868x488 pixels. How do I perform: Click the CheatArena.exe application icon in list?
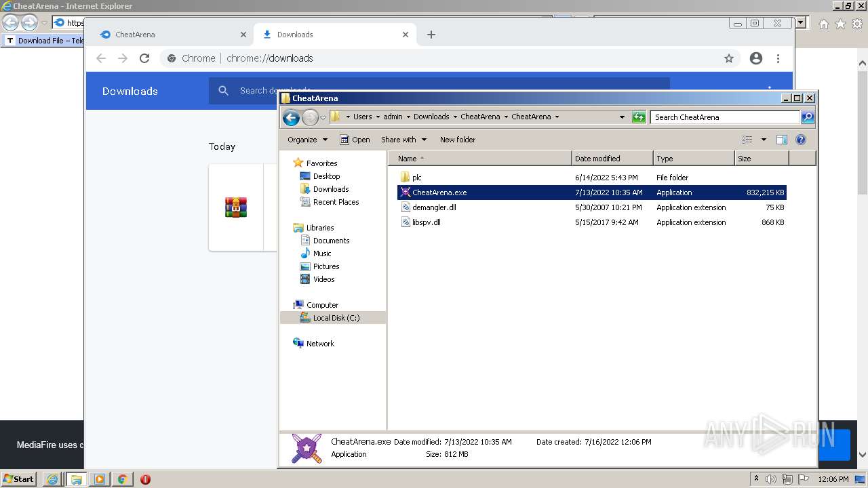[405, 192]
